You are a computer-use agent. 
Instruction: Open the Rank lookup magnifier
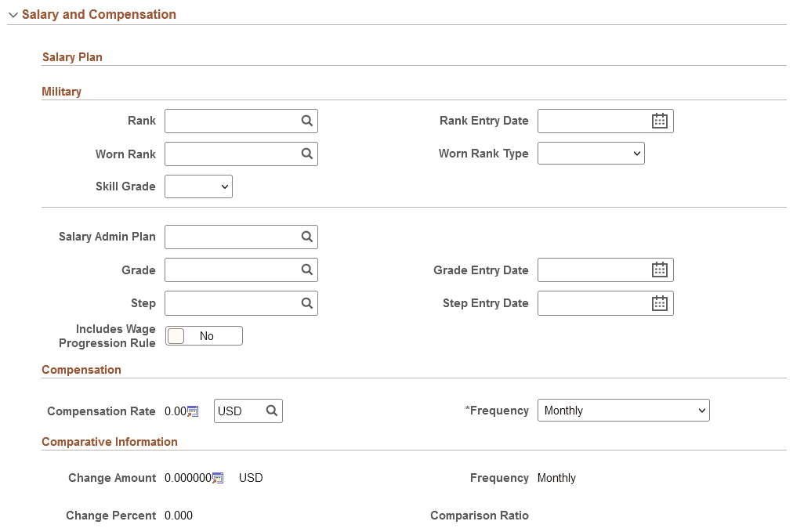[306, 121]
